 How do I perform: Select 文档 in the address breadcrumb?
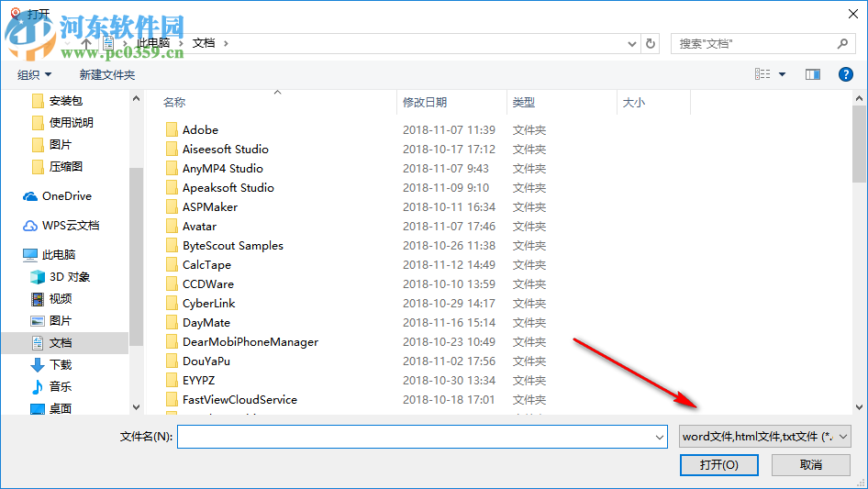pos(203,43)
